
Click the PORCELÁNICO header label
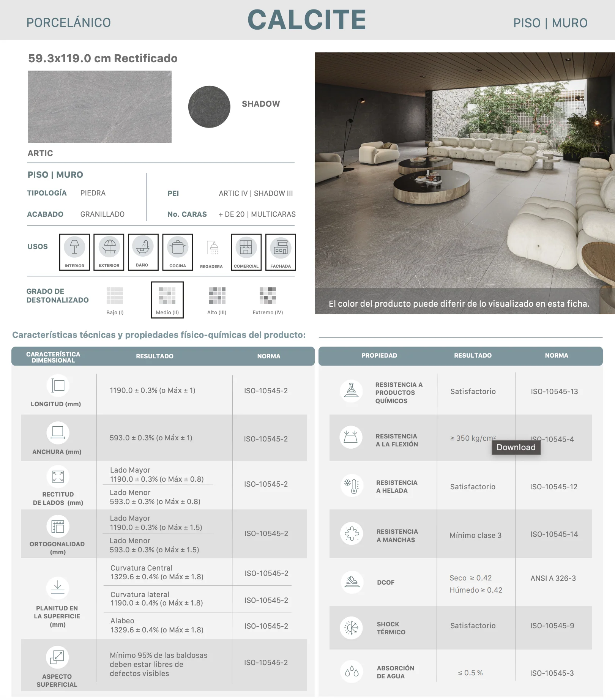click(x=69, y=23)
